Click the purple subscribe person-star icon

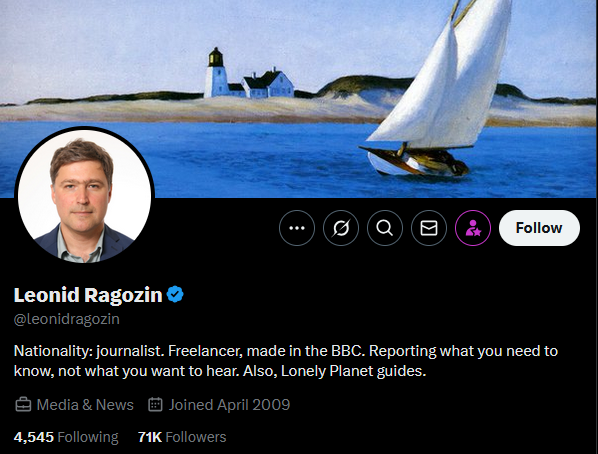pos(473,228)
